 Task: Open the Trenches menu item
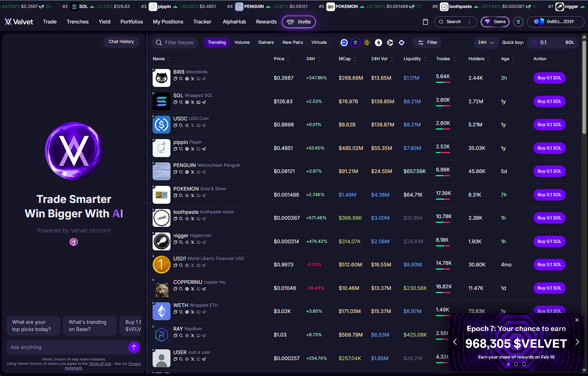click(x=78, y=22)
